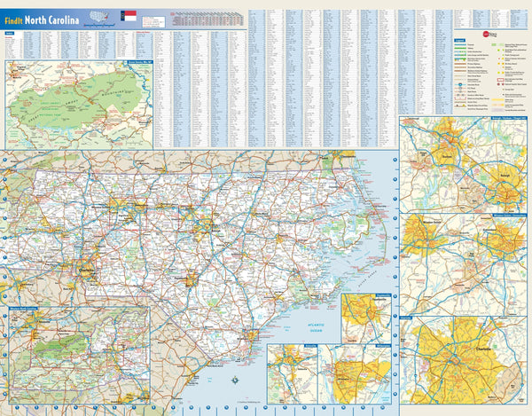Image resolution: width=532 pixels, height=416 pixels.
Task: Click the blue Index label at top left
Action: [10, 33]
